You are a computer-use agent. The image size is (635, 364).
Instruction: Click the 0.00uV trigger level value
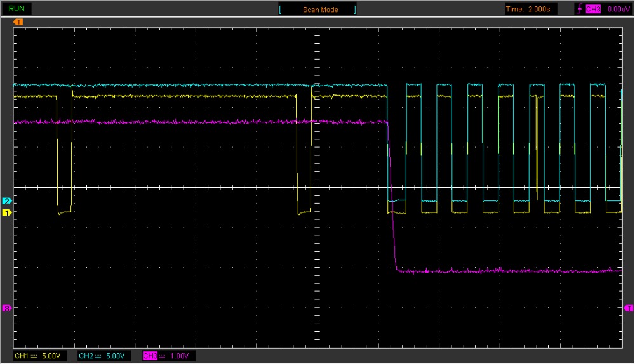click(x=618, y=10)
